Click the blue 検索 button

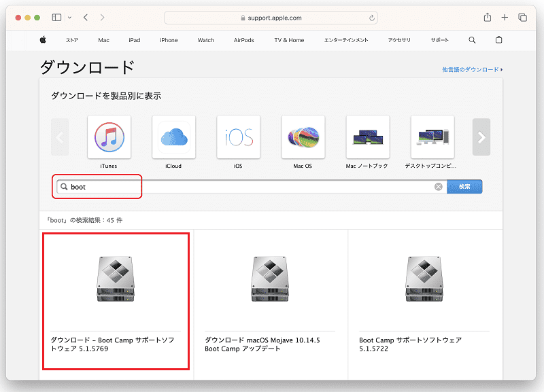pyautogui.click(x=464, y=187)
